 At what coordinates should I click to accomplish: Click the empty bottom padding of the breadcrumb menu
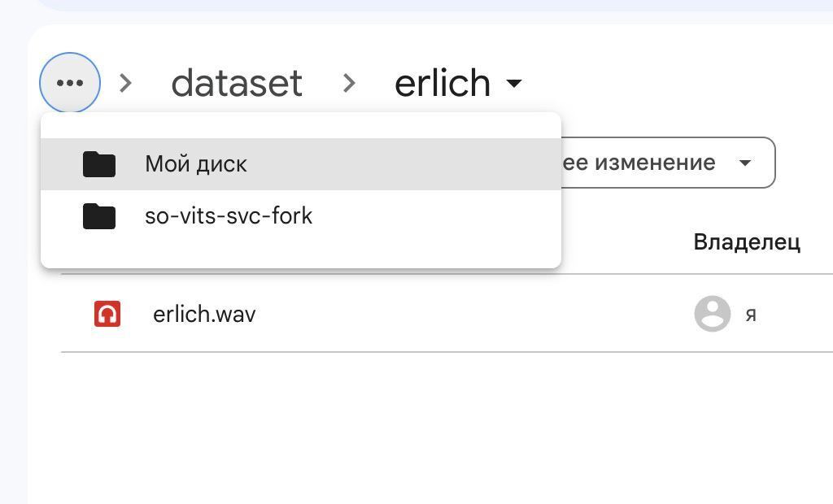point(301,255)
